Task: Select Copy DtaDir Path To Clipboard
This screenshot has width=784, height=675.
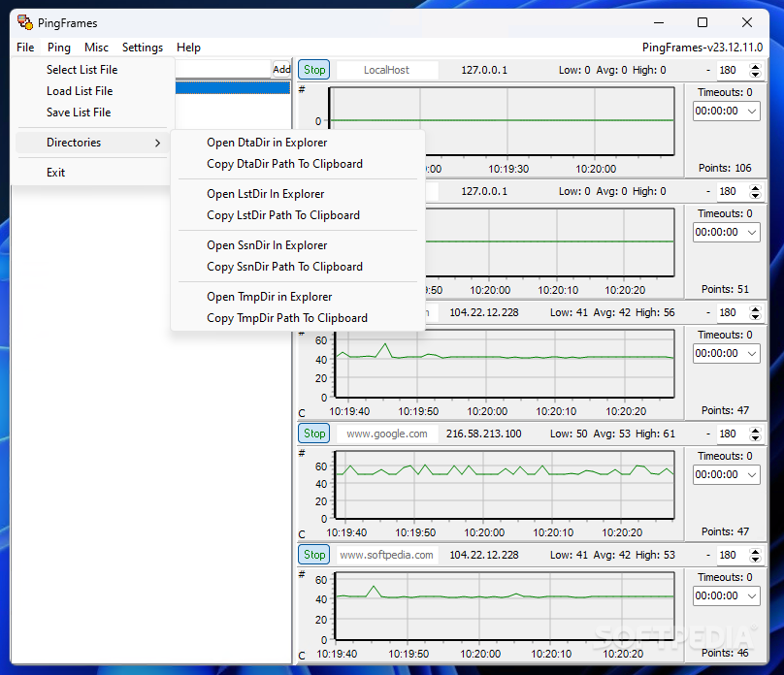Action: coord(298,164)
